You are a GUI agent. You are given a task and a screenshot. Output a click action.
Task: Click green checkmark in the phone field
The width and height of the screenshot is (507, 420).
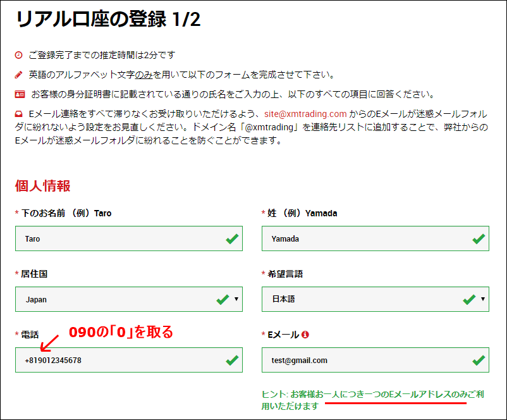232,360
